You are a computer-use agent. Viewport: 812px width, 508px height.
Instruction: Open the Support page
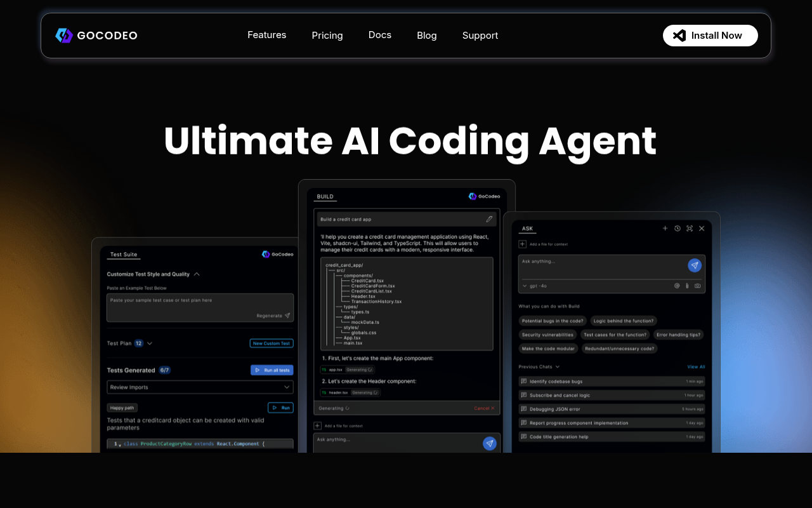coord(480,36)
